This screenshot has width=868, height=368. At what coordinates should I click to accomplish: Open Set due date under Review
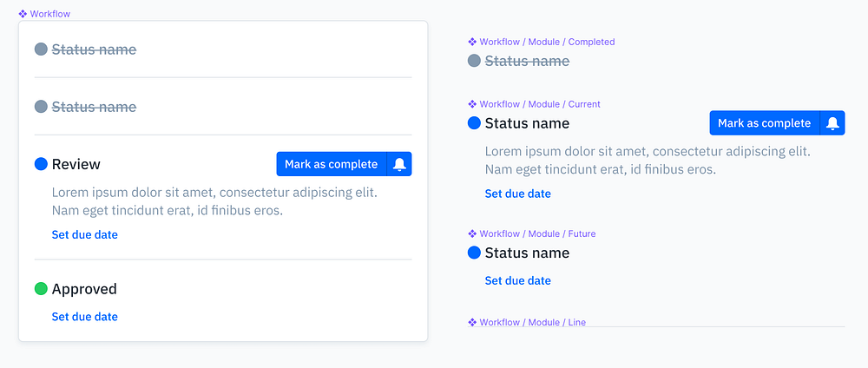(x=85, y=234)
